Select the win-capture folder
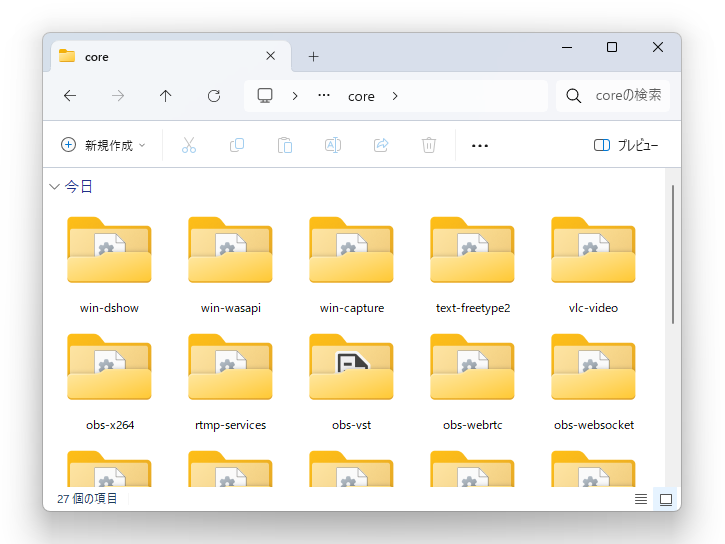725x544 pixels. tap(351, 265)
